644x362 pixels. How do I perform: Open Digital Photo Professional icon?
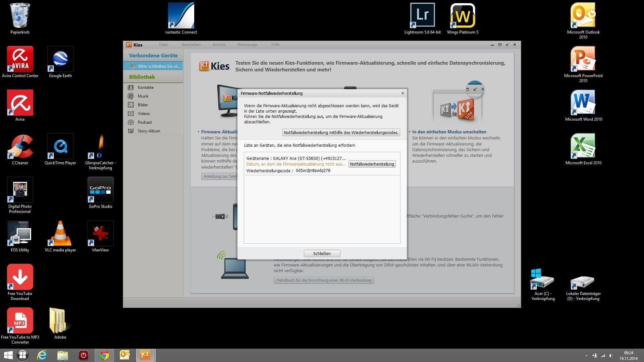pyautogui.click(x=20, y=195)
